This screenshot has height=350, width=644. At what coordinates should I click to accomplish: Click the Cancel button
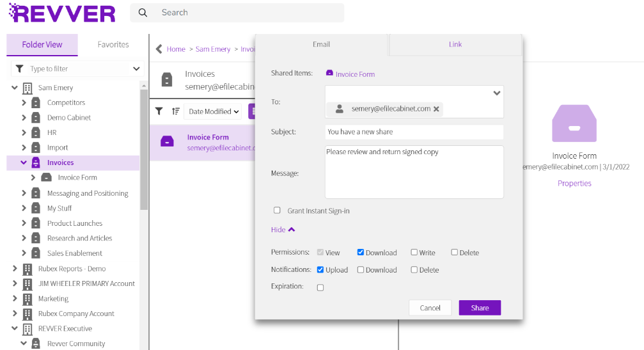430,308
